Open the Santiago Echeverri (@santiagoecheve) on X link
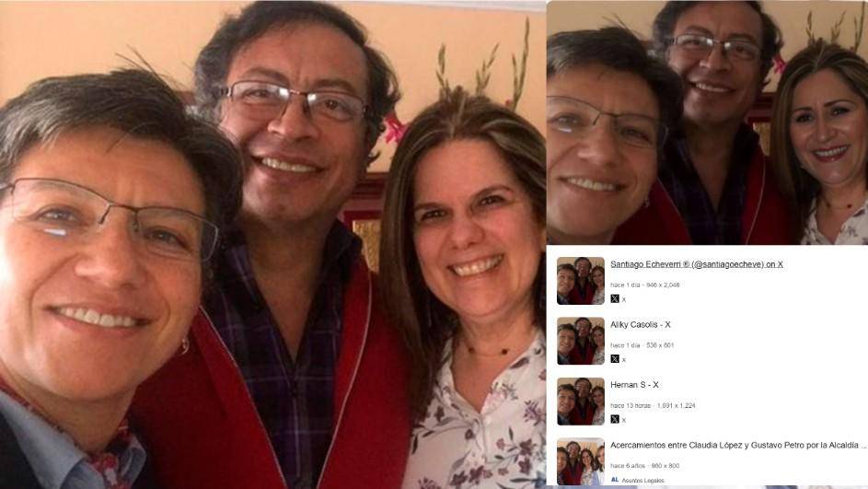868x489 pixels. click(697, 264)
